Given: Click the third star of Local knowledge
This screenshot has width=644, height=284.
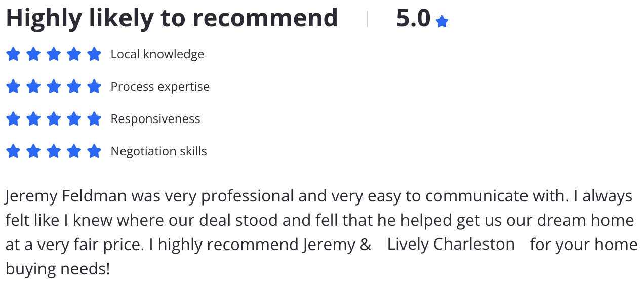Looking at the screenshot, I should click(54, 54).
